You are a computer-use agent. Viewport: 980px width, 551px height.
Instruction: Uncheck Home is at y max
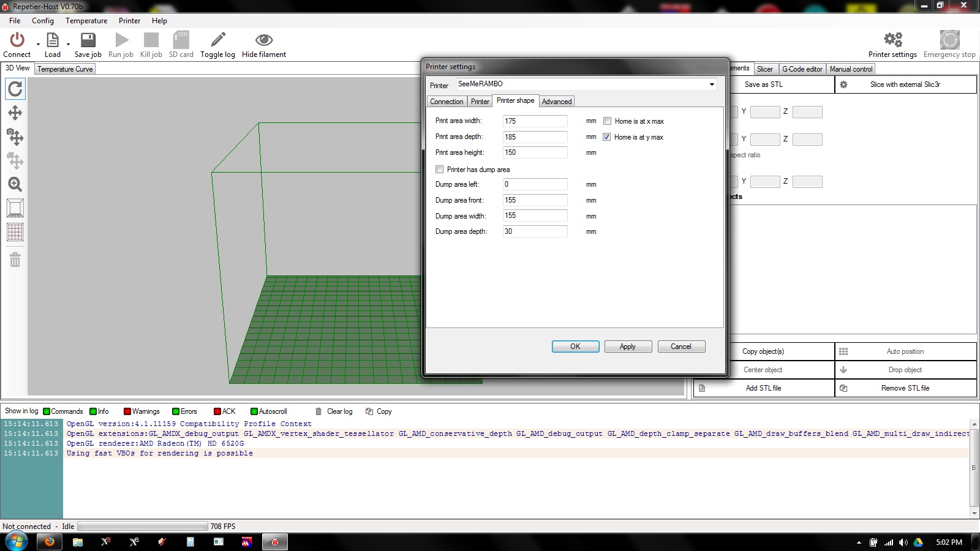coord(607,137)
